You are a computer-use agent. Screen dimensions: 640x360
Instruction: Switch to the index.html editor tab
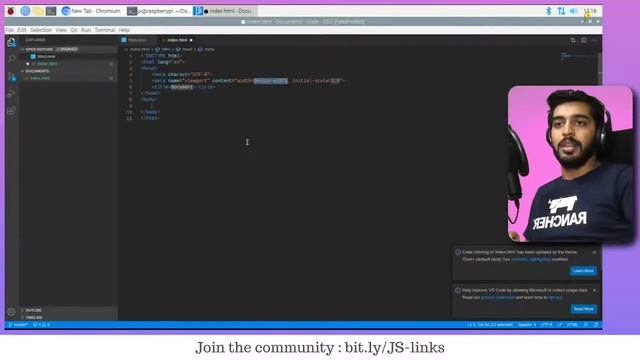tap(177, 40)
